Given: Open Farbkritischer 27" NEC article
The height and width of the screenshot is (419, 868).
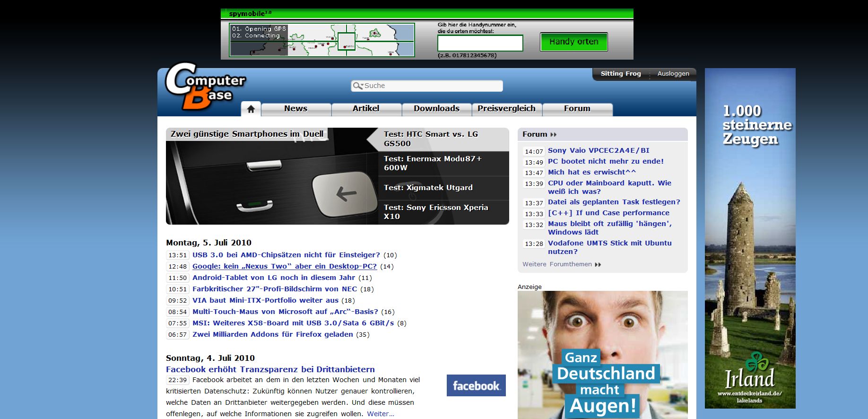Looking at the screenshot, I should [275, 289].
